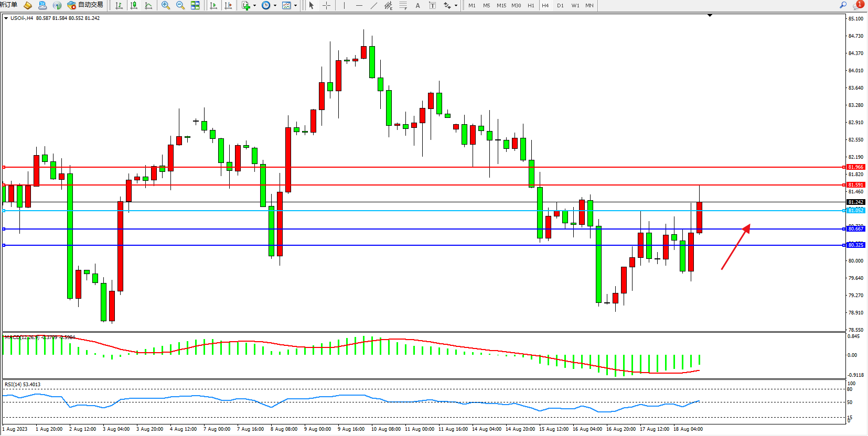Switch chart to bar chart mode
Viewport: 868px width, 436px height.
pyautogui.click(x=119, y=5)
